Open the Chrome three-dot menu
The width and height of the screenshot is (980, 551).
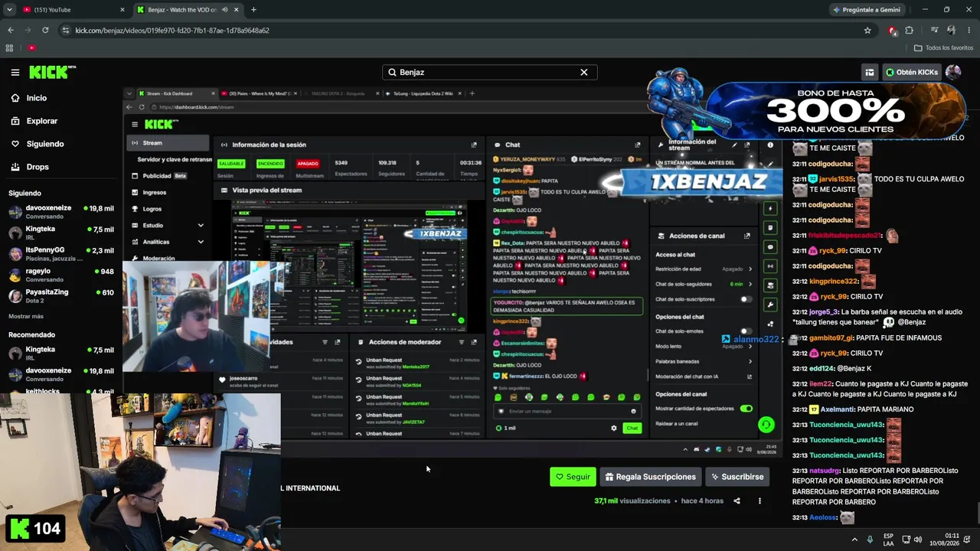[x=969, y=31]
